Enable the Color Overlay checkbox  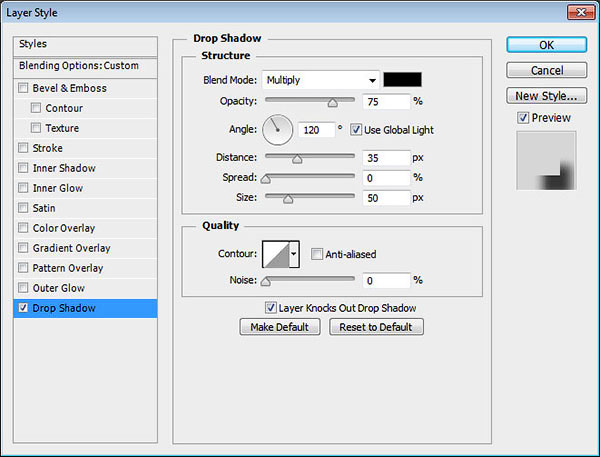click(23, 228)
